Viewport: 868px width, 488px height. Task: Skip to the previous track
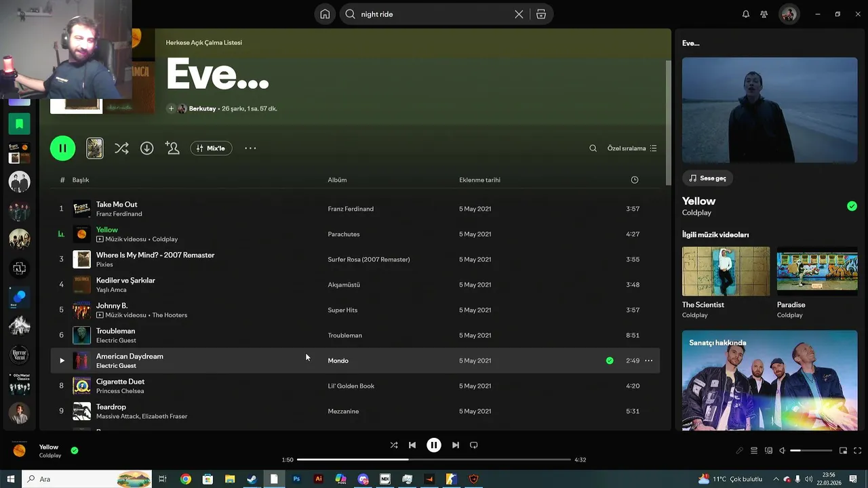coord(412,445)
